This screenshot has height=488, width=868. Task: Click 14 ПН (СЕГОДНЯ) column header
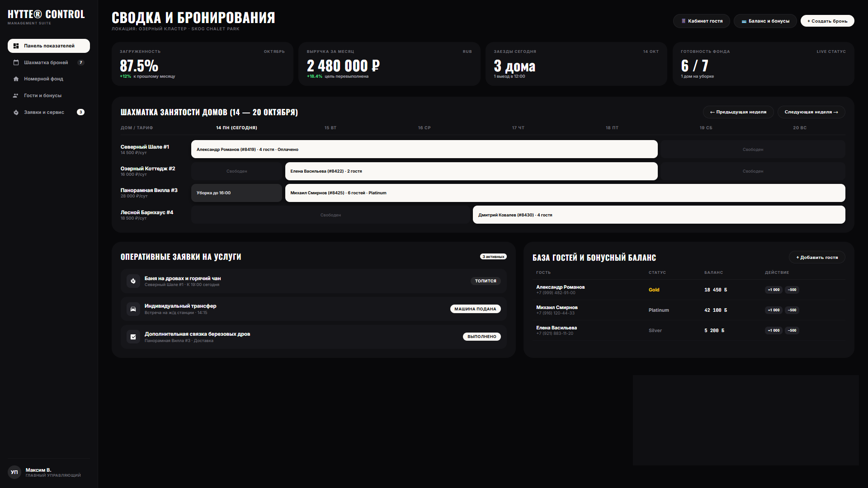click(x=236, y=128)
